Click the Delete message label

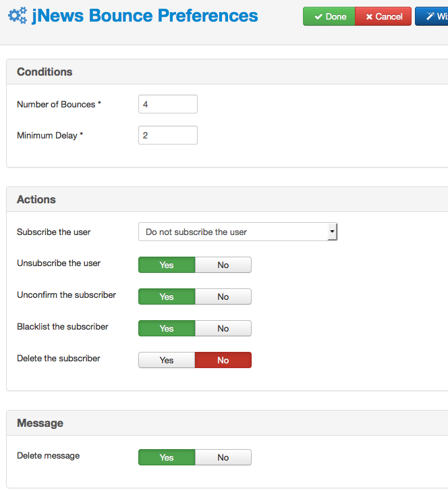coord(48,456)
